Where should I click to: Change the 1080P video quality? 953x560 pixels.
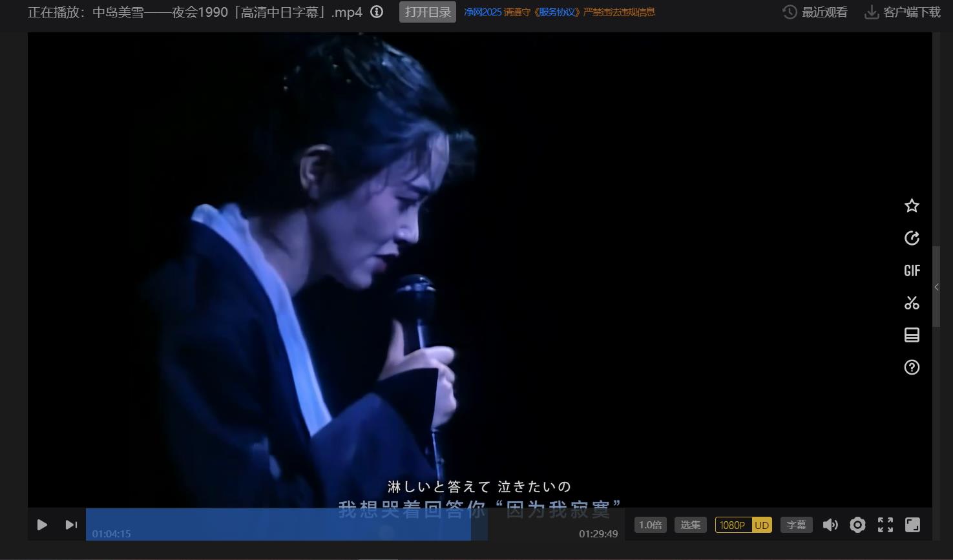click(733, 525)
